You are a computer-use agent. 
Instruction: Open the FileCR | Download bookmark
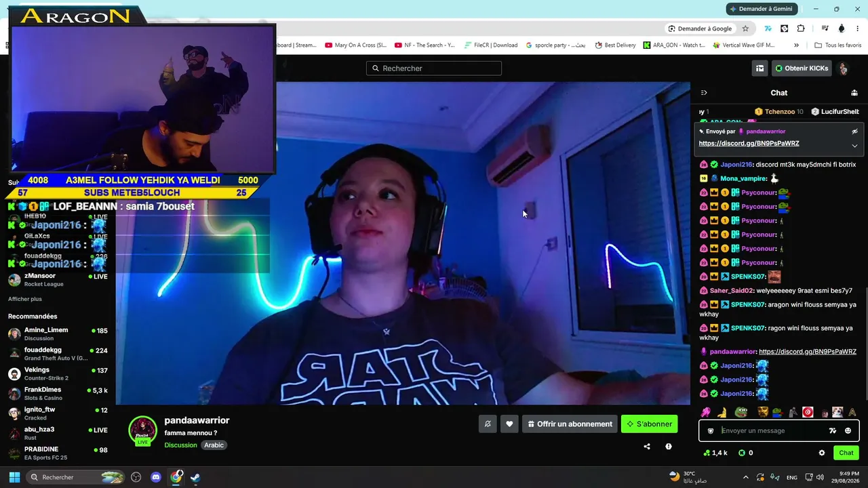point(491,45)
